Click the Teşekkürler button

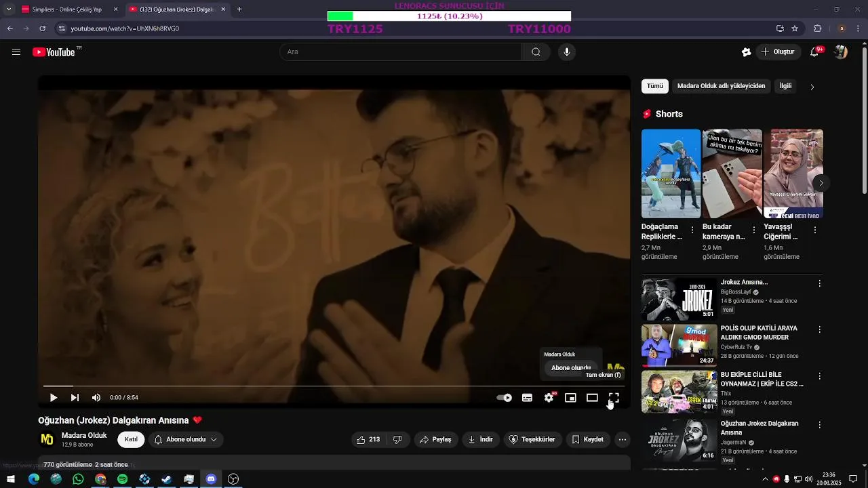tap(532, 439)
